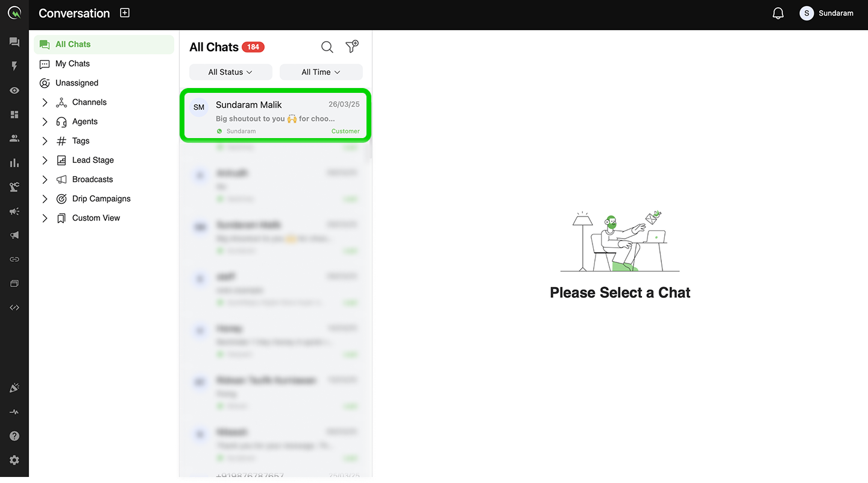This screenshot has height=483, width=868.
Task: Open the Sundaram Malik conversation
Action: [x=275, y=116]
